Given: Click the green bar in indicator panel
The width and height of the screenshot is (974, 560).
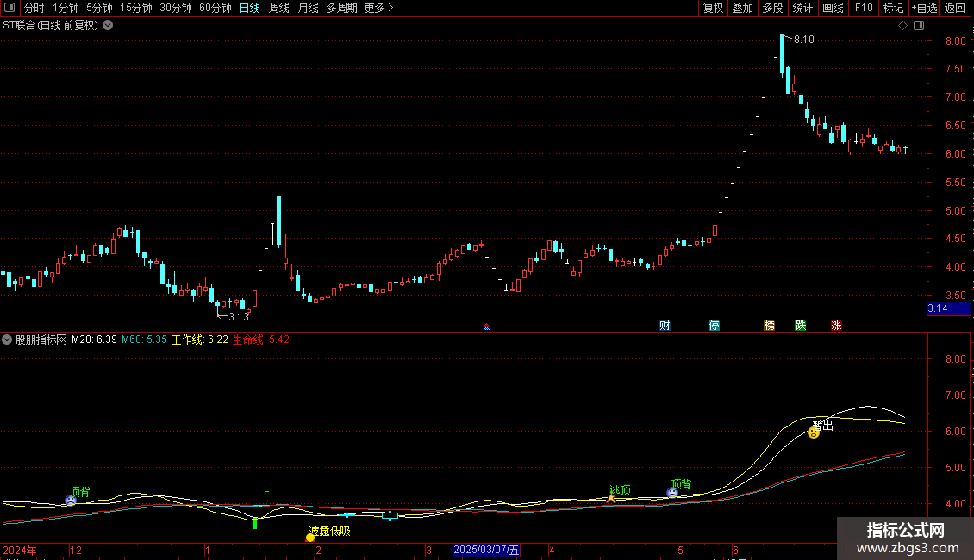Looking at the screenshot, I should [254, 523].
